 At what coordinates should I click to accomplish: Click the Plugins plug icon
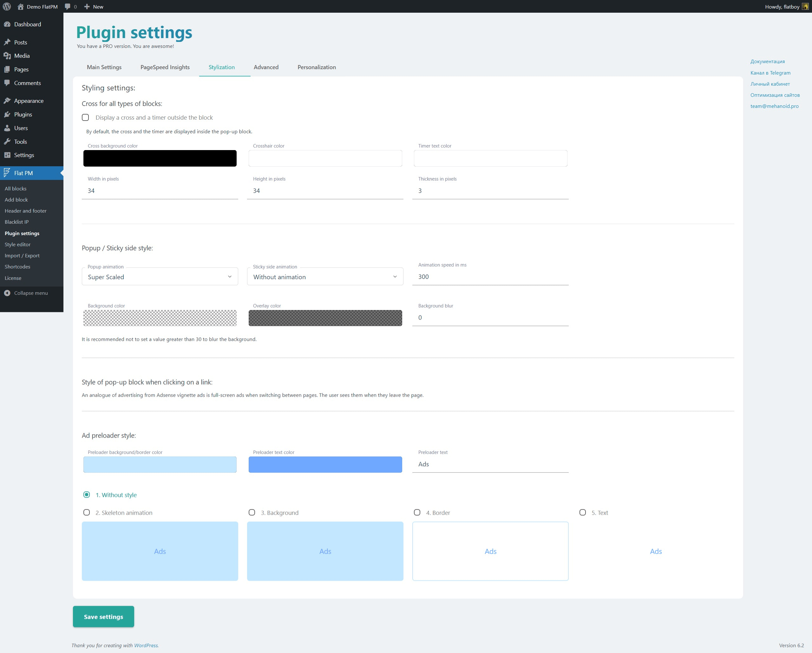[x=7, y=114]
